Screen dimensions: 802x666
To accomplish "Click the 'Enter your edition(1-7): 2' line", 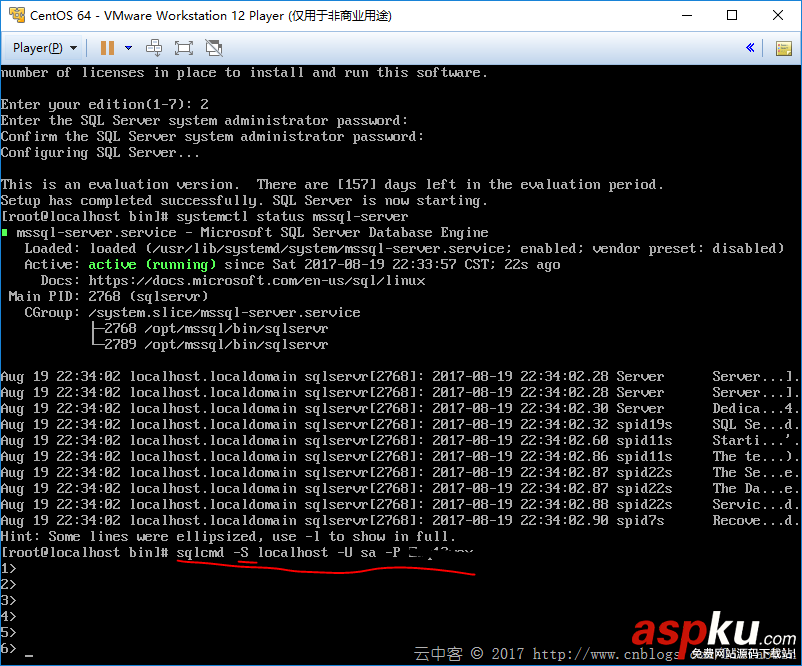I will [x=104, y=105].
